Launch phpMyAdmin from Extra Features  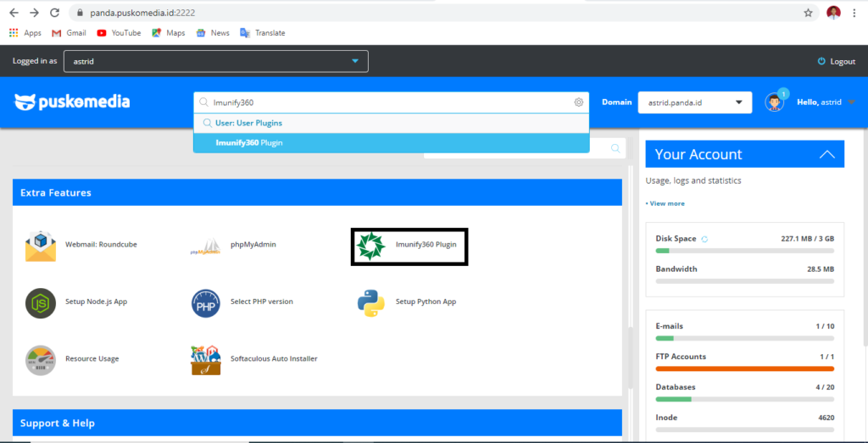click(205, 246)
